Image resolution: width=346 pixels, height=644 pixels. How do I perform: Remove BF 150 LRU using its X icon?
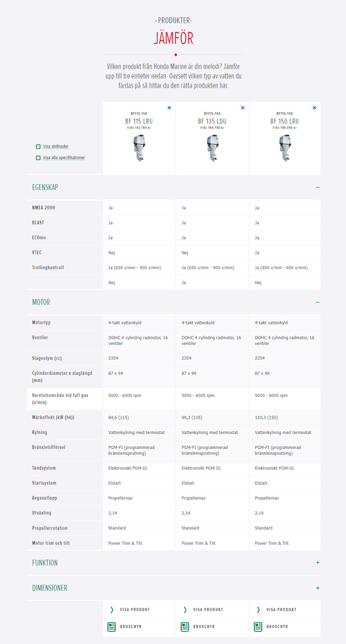(315, 108)
